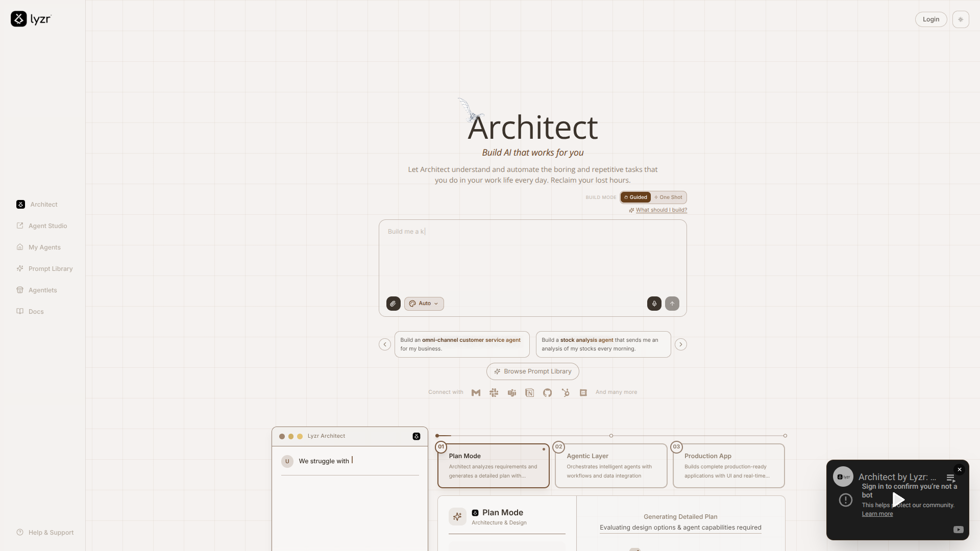Start voice input with the microphone icon
980x551 pixels.
pyautogui.click(x=654, y=304)
